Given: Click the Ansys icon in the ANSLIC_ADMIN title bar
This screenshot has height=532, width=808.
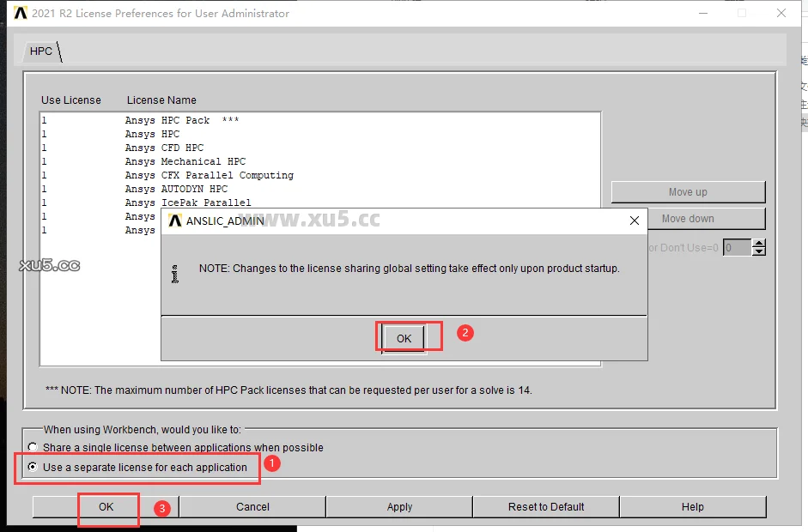Looking at the screenshot, I should [x=175, y=221].
